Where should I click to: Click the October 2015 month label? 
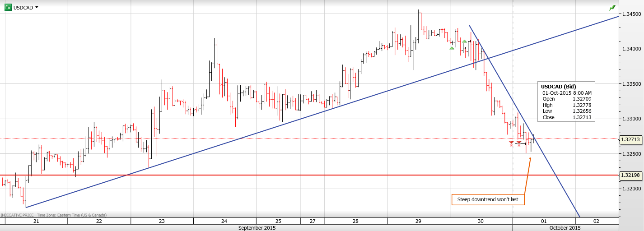point(565,228)
